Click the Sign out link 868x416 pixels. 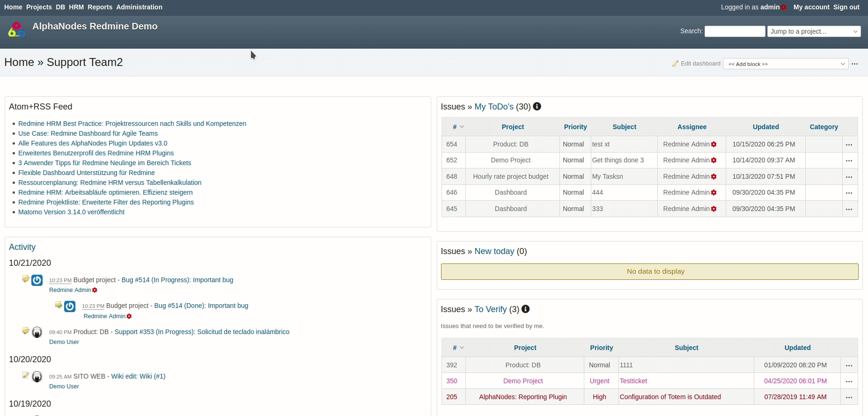tap(846, 7)
